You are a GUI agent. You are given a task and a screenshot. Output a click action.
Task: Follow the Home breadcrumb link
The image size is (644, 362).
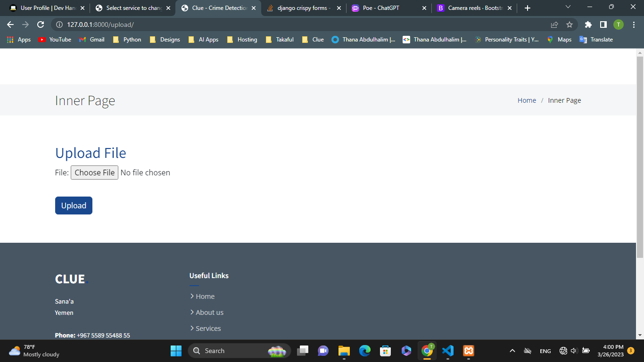tap(527, 100)
